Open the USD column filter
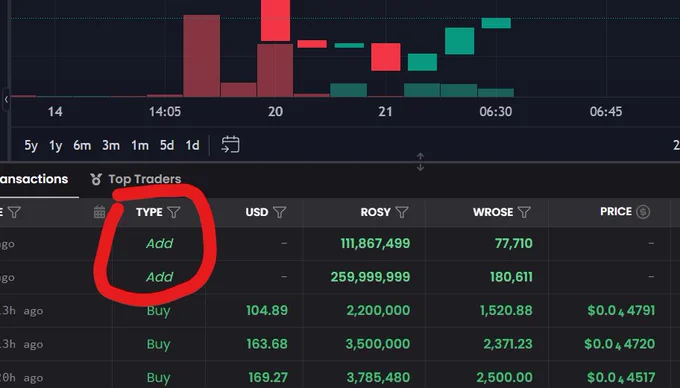Image resolution: width=680 pixels, height=388 pixels. (280, 212)
